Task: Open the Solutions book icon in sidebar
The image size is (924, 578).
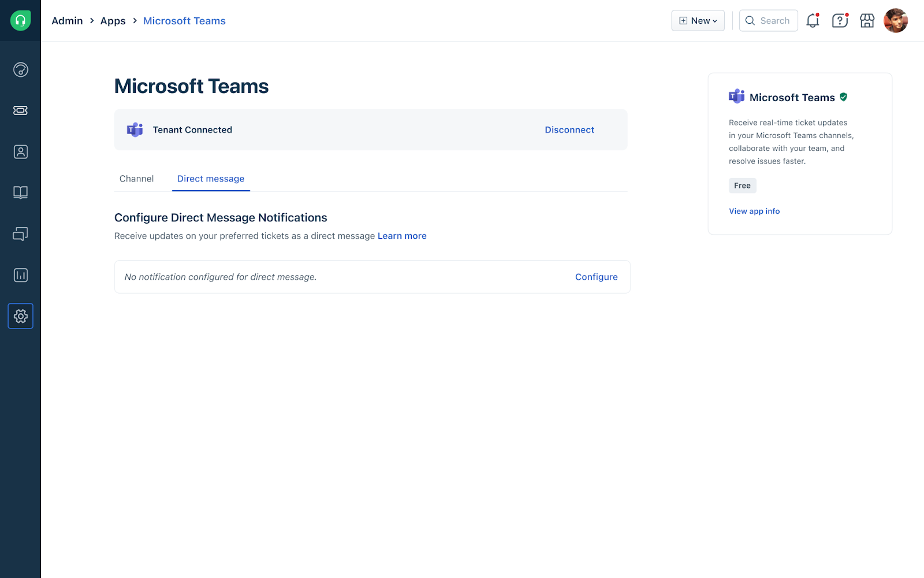Action: (x=20, y=192)
